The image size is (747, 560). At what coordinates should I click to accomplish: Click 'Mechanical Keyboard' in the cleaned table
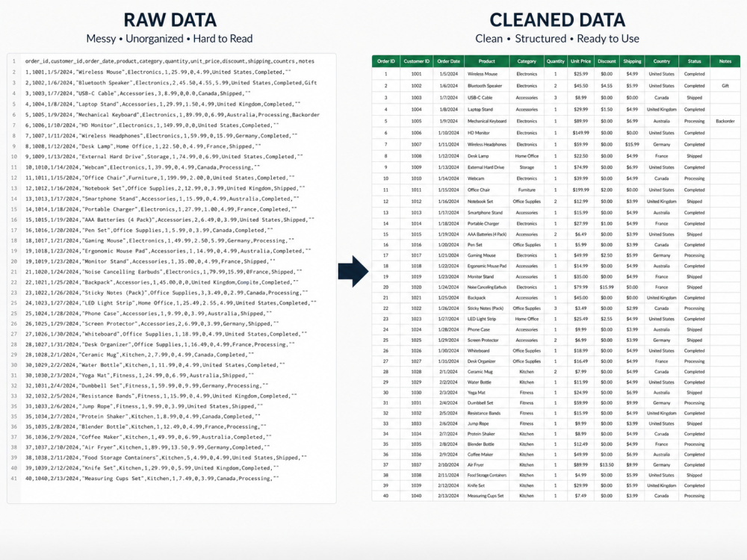[487, 121]
